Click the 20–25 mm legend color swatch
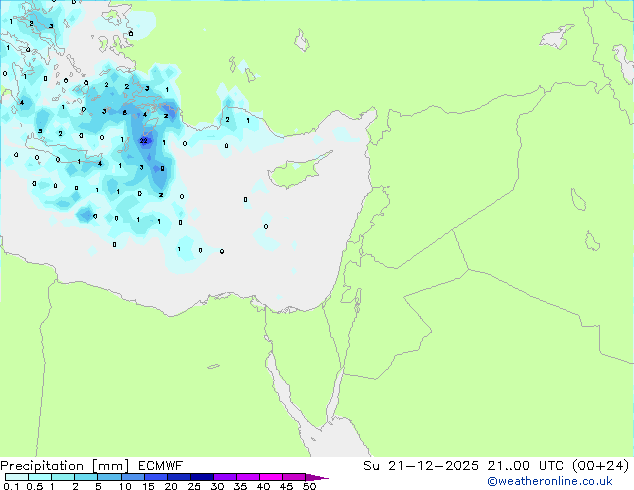Viewport: 634px width, 490px height. tap(178, 477)
